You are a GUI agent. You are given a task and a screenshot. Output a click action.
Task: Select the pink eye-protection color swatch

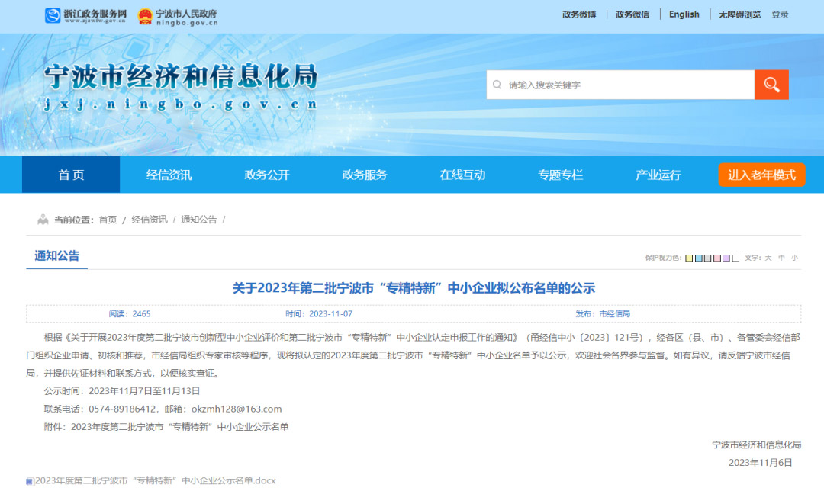(717, 258)
